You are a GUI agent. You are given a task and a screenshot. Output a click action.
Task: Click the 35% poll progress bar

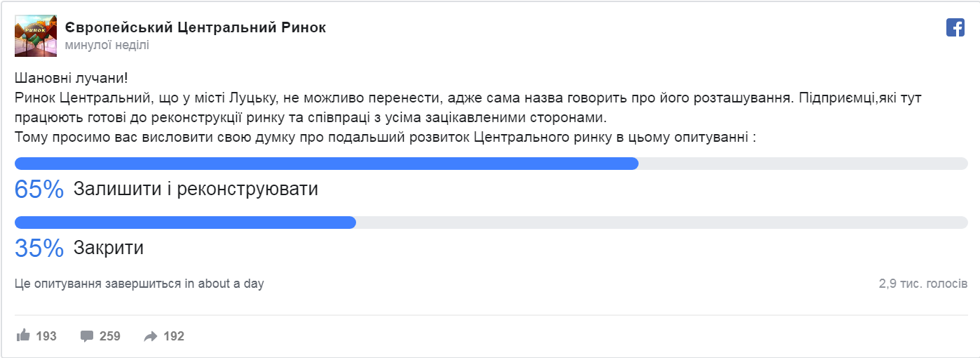coord(185,223)
